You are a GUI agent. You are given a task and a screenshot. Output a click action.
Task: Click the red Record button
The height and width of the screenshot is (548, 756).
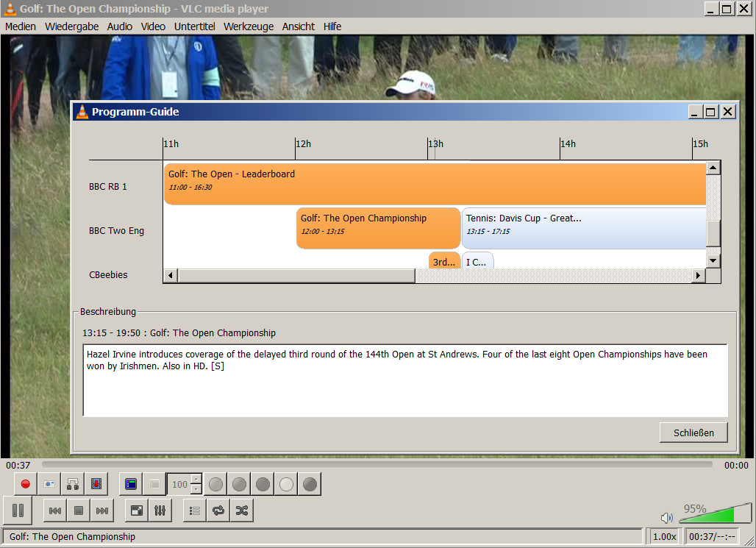(26, 484)
